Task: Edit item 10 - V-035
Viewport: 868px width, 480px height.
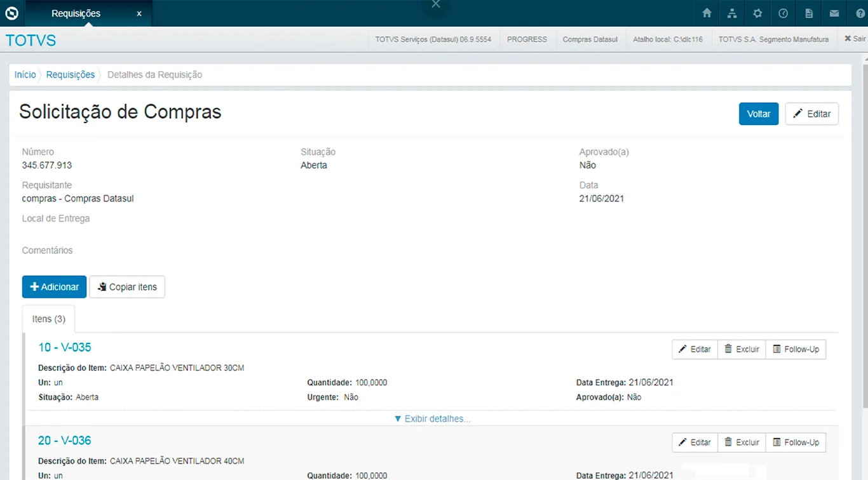Action: (695, 349)
